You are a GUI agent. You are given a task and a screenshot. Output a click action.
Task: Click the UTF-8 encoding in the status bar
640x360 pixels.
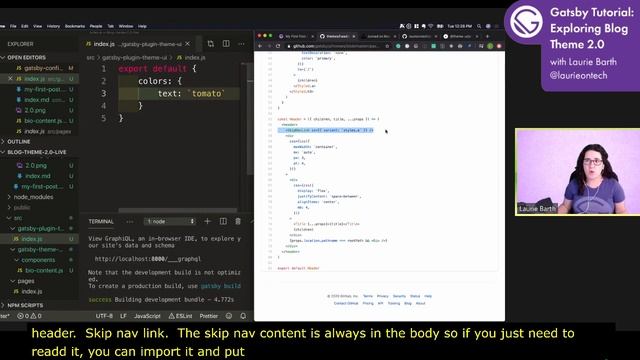104,316
